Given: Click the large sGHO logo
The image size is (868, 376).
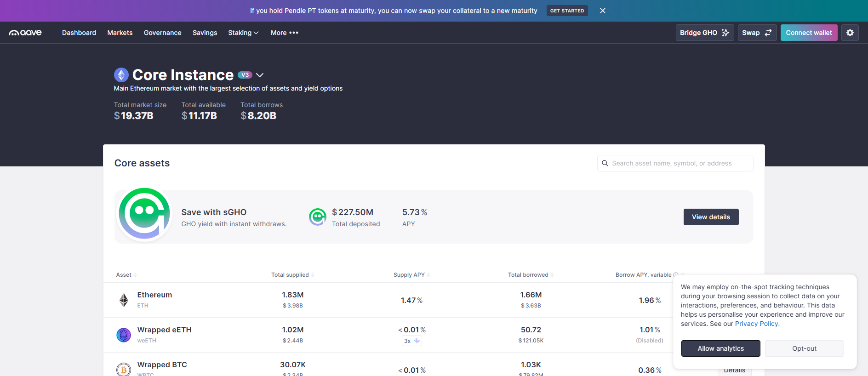Looking at the screenshot, I should click(144, 214).
